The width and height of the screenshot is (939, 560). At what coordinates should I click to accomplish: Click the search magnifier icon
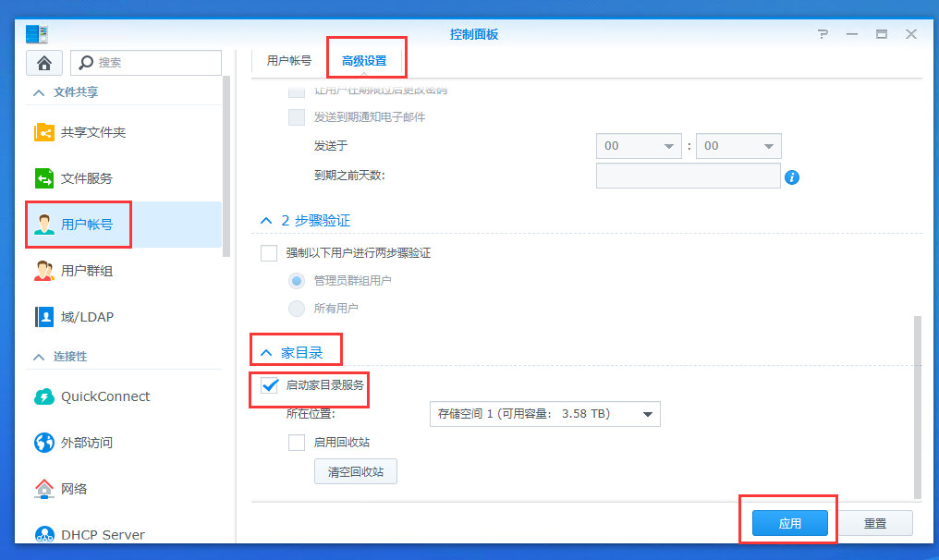[x=86, y=62]
